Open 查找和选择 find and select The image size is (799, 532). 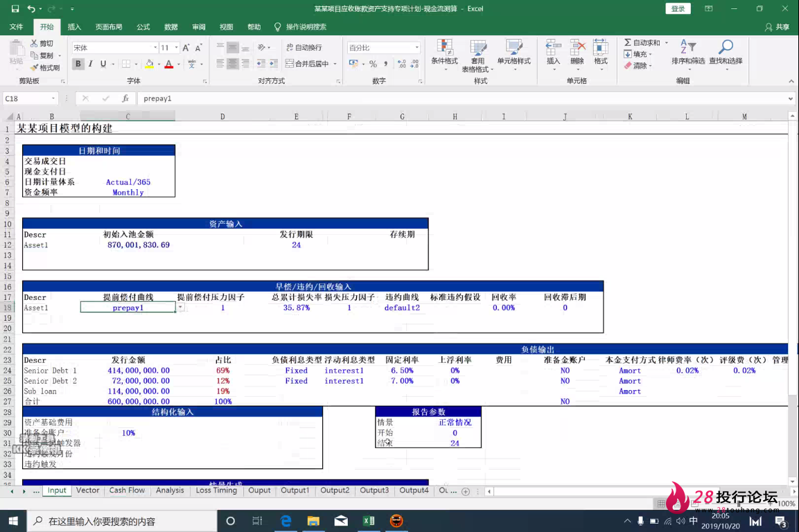click(x=726, y=54)
